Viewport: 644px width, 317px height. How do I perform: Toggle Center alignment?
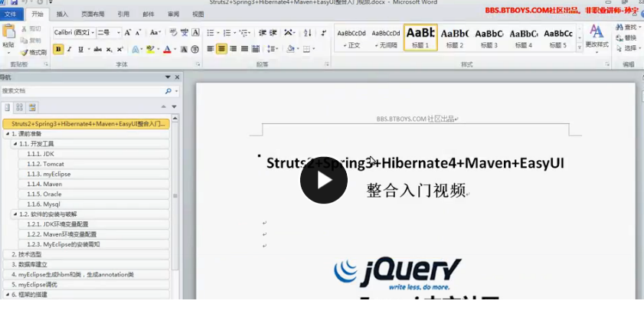[222, 49]
